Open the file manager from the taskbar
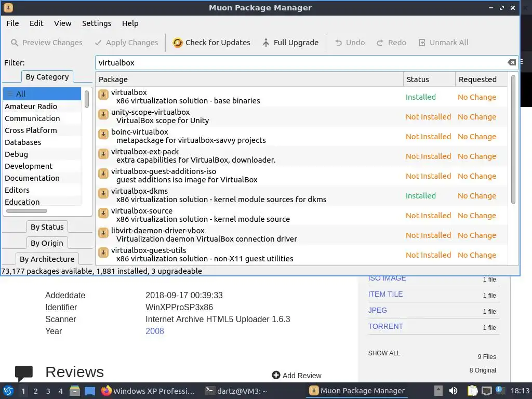The image size is (532, 399). coord(75,391)
